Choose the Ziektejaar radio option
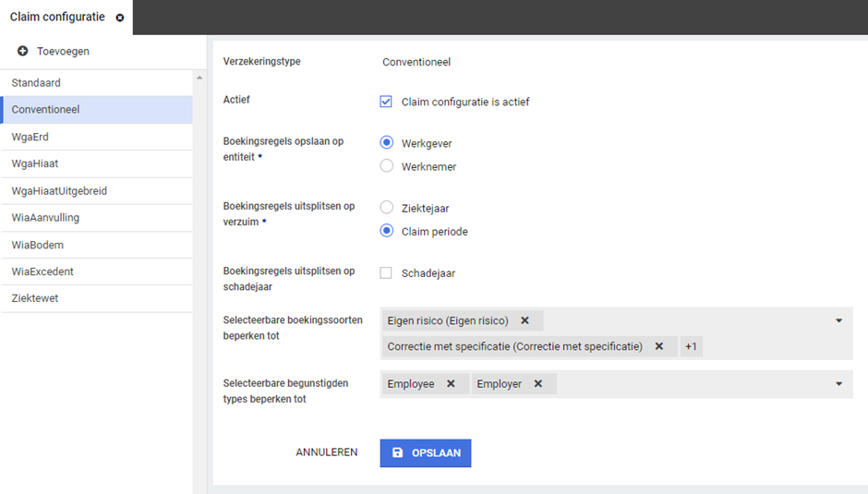This screenshot has width=868, height=494. 387,209
